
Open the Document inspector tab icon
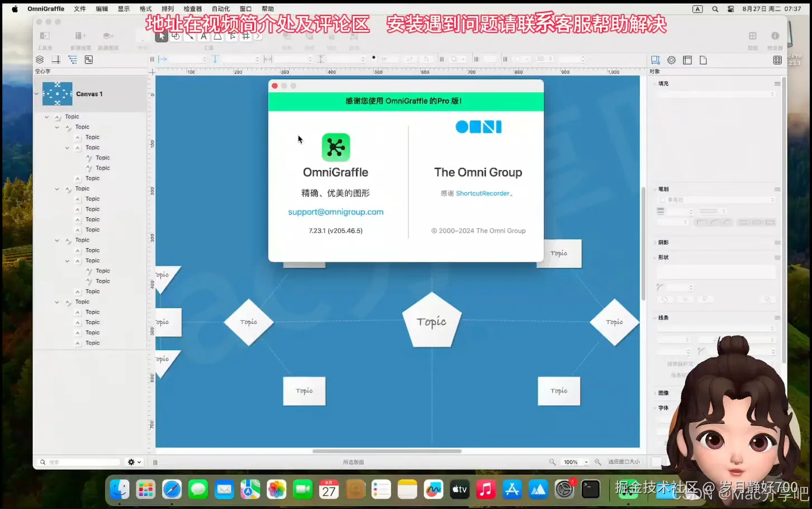point(704,60)
